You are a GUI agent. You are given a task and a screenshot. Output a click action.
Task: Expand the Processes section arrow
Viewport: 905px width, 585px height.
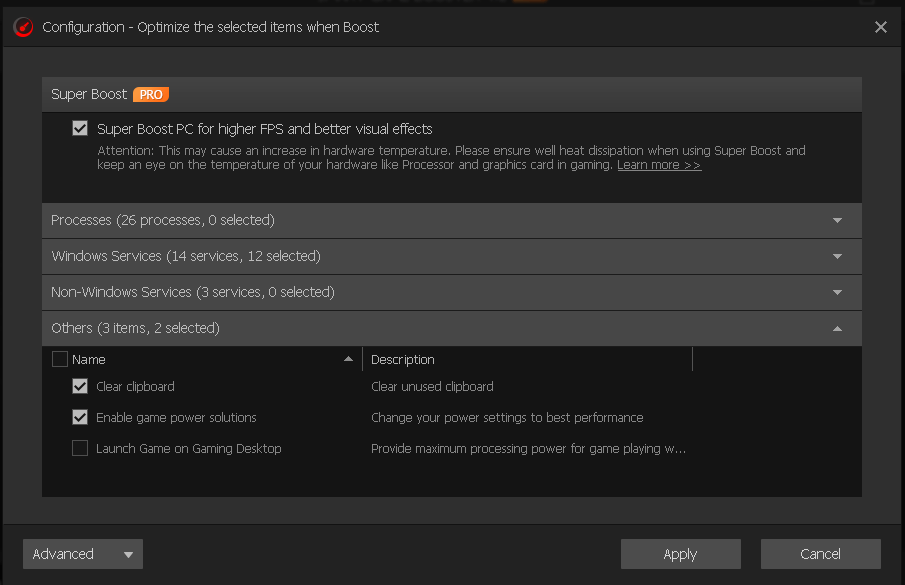click(837, 220)
